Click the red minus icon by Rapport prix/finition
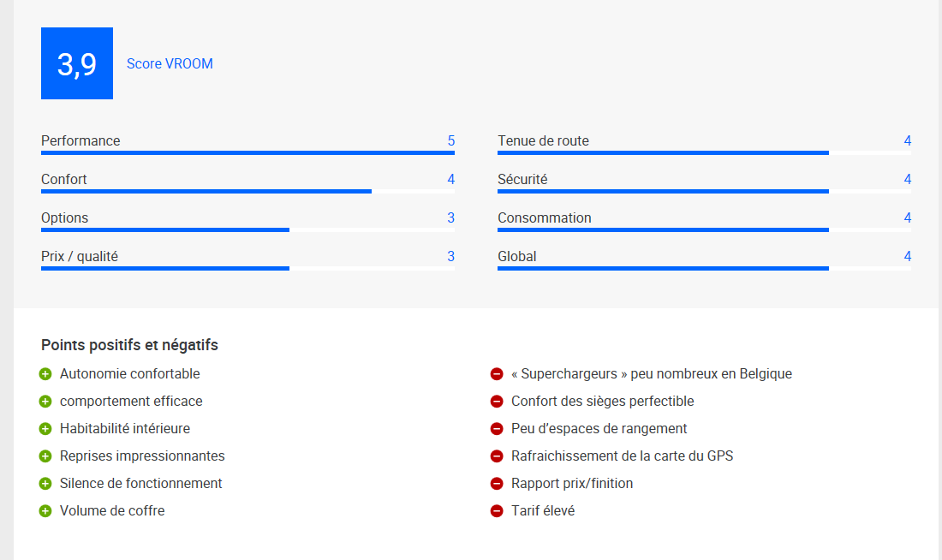 tap(496, 484)
